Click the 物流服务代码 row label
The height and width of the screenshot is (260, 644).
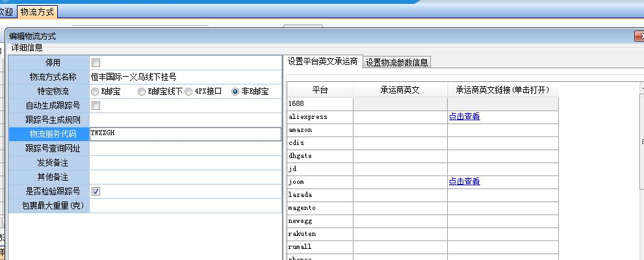pyautogui.click(x=49, y=135)
